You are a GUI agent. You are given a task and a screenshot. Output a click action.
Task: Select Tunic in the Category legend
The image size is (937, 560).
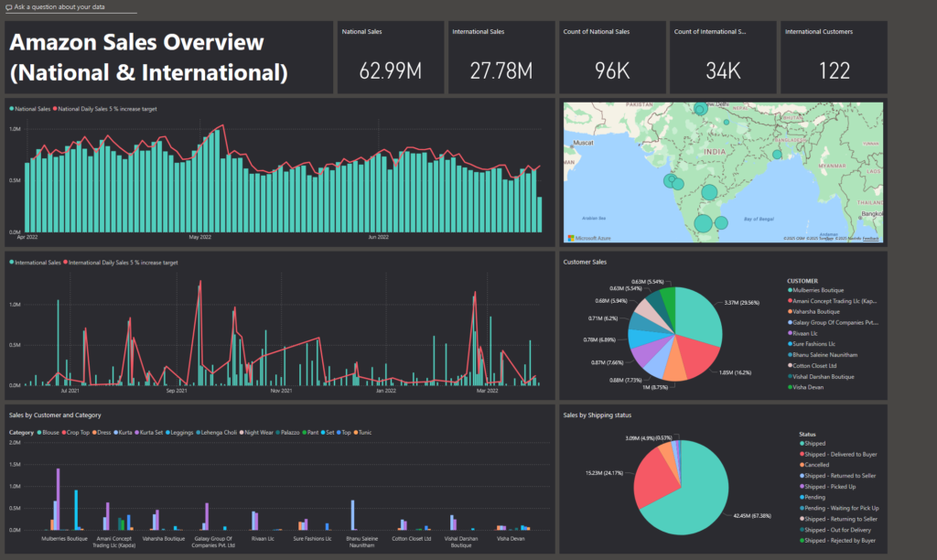pos(362,433)
